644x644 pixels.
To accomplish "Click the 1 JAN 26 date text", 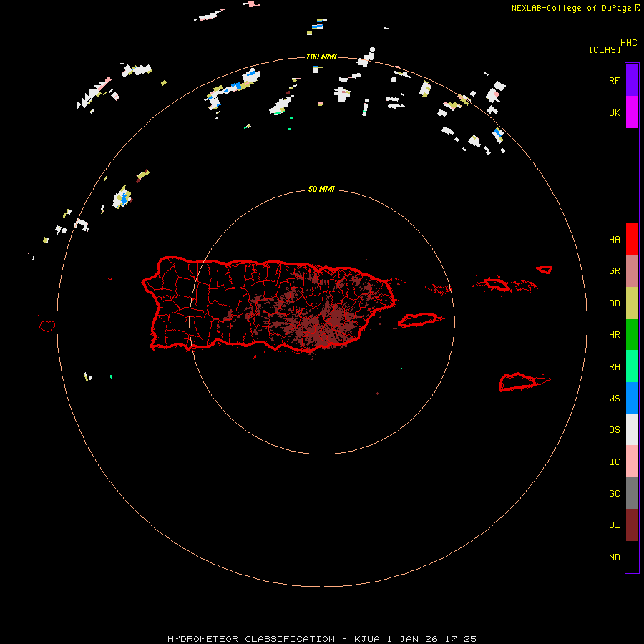I will pos(413,639).
